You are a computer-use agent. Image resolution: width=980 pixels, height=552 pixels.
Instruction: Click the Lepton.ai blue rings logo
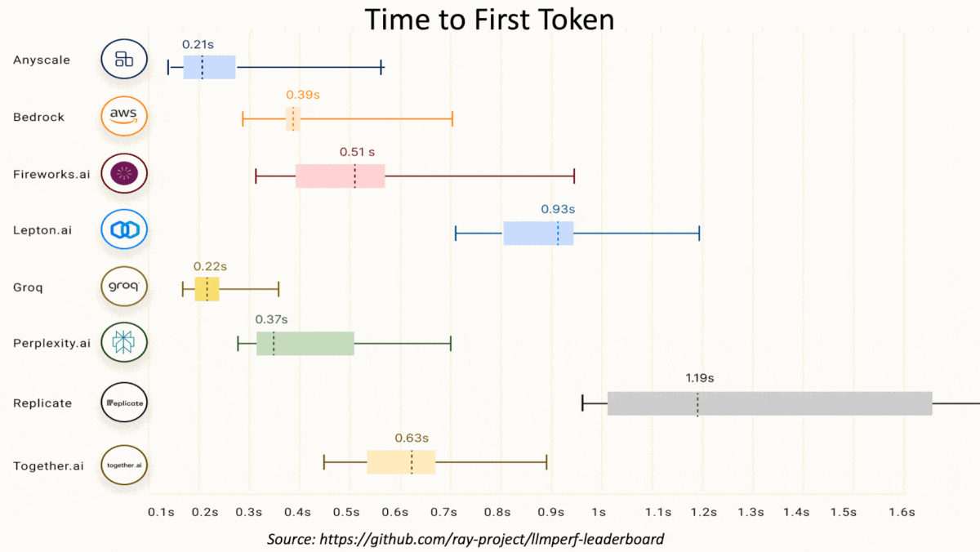pyautogui.click(x=124, y=230)
